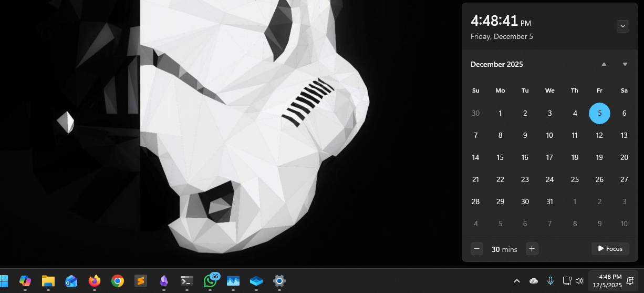This screenshot has height=293, width=644.
Task: Select December 25 in the calendar
Action: tap(575, 179)
